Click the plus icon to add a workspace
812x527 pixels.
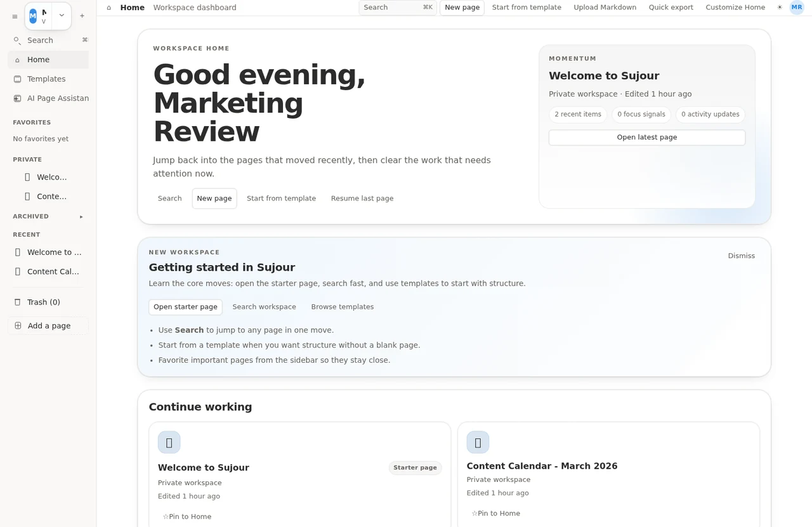click(82, 15)
